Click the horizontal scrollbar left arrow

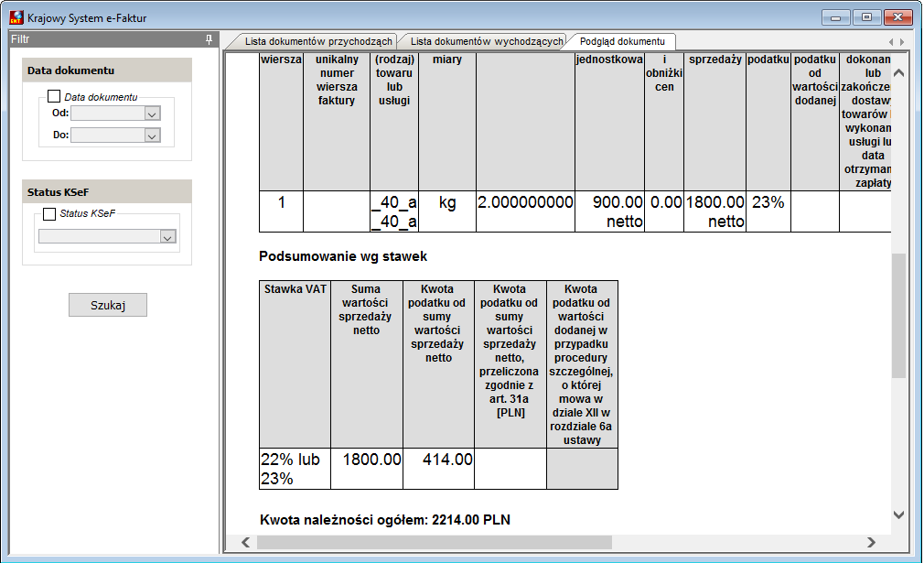[246, 542]
